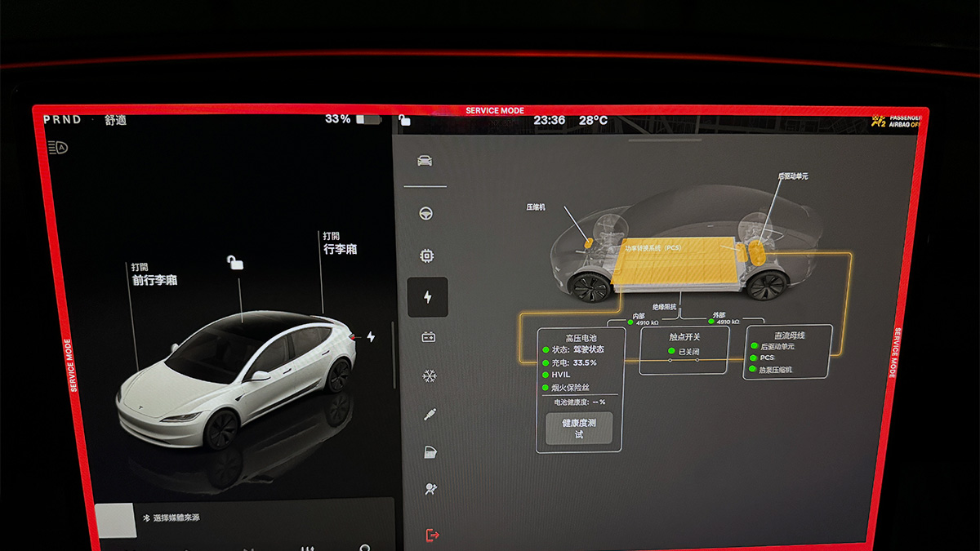This screenshot has width=980, height=551.
Task: Tap the 功率转换系统 (PCS) label on battery
Action: click(653, 247)
